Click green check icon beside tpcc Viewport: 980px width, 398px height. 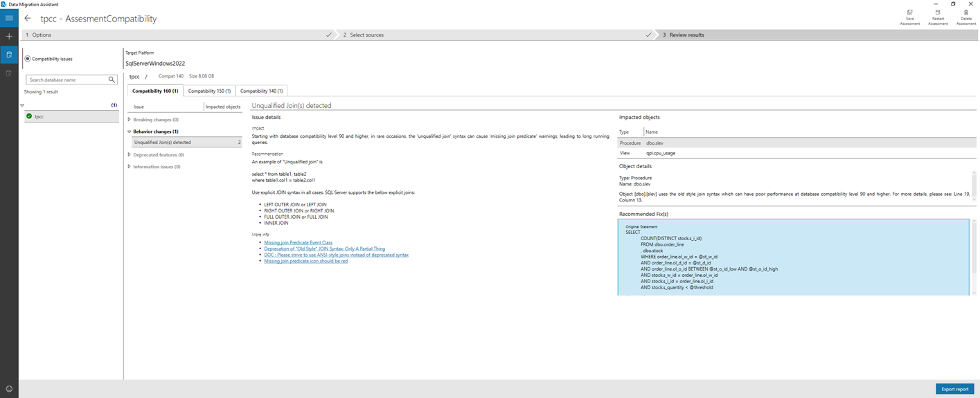pos(29,116)
